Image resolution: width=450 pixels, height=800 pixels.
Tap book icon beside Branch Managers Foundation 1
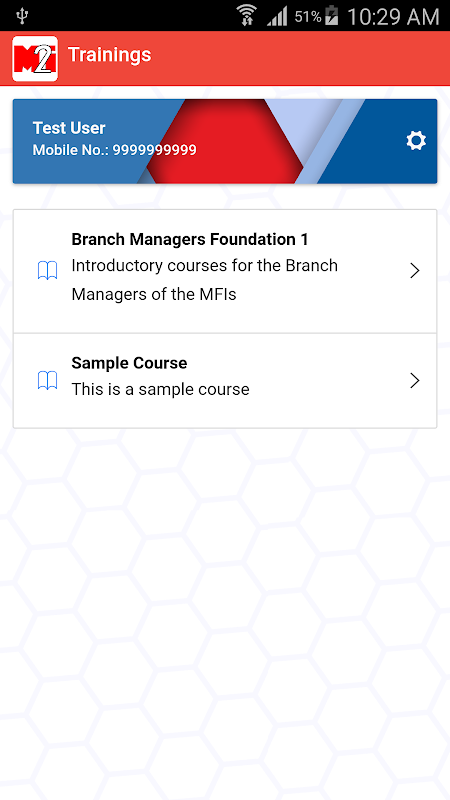coord(47,270)
